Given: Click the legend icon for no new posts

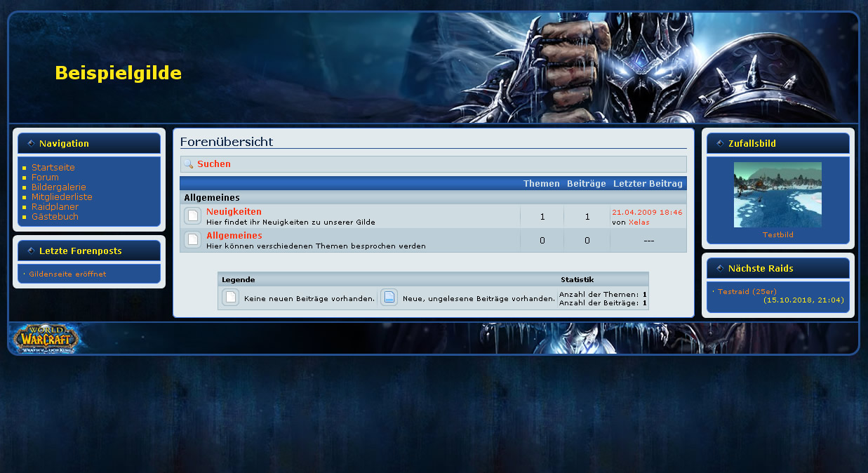Looking at the screenshot, I should [x=230, y=298].
